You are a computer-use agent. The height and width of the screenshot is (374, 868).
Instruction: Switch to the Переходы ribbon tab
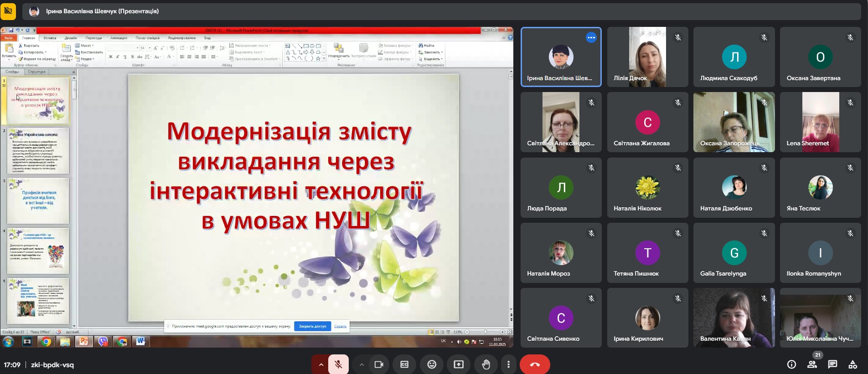coord(93,38)
